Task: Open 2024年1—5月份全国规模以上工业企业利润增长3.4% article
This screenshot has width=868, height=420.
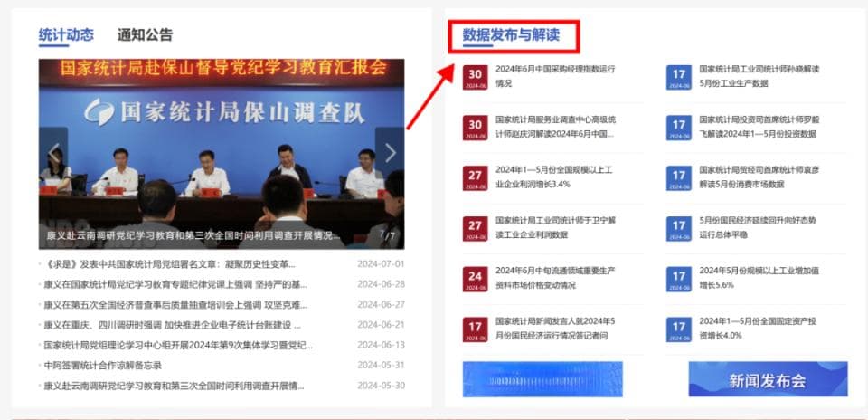Action: pos(554,177)
